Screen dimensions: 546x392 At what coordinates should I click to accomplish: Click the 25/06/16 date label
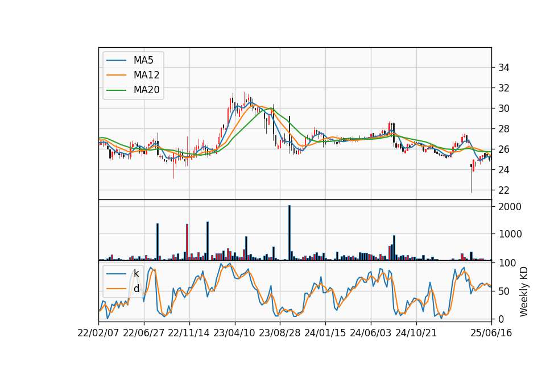(491, 333)
